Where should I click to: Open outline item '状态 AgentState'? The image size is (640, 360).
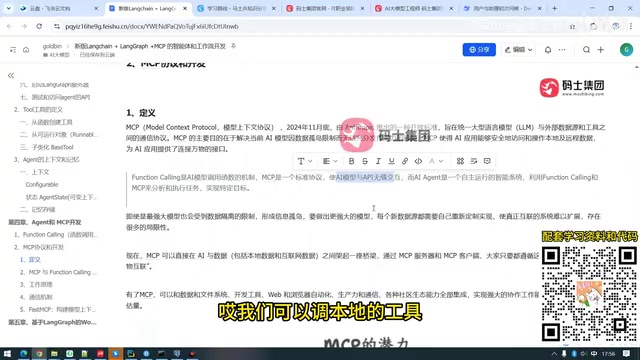click(x=61, y=197)
